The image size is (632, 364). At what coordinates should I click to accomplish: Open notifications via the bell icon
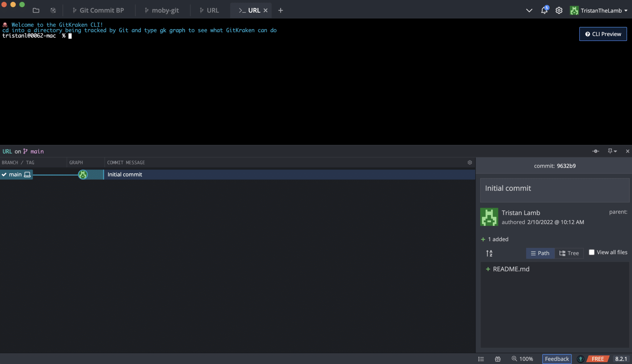pos(545,10)
